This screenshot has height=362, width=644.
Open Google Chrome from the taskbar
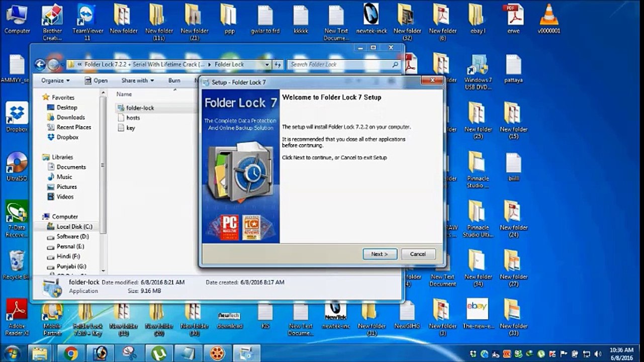point(71,353)
